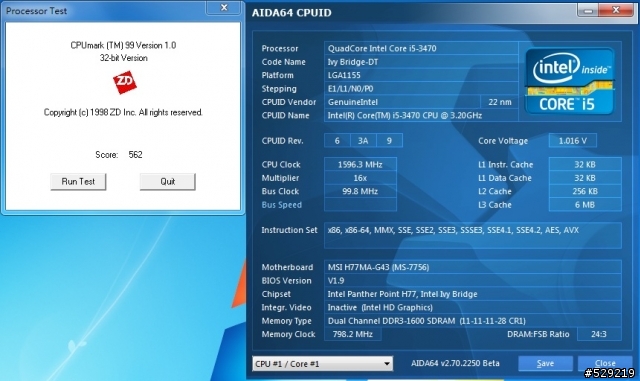Click multiplier value 16x

[x=360, y=178]
